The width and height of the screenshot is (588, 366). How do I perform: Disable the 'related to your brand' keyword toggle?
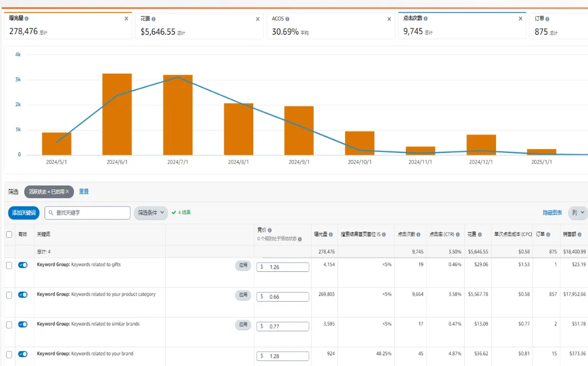(x=23, y=354)
